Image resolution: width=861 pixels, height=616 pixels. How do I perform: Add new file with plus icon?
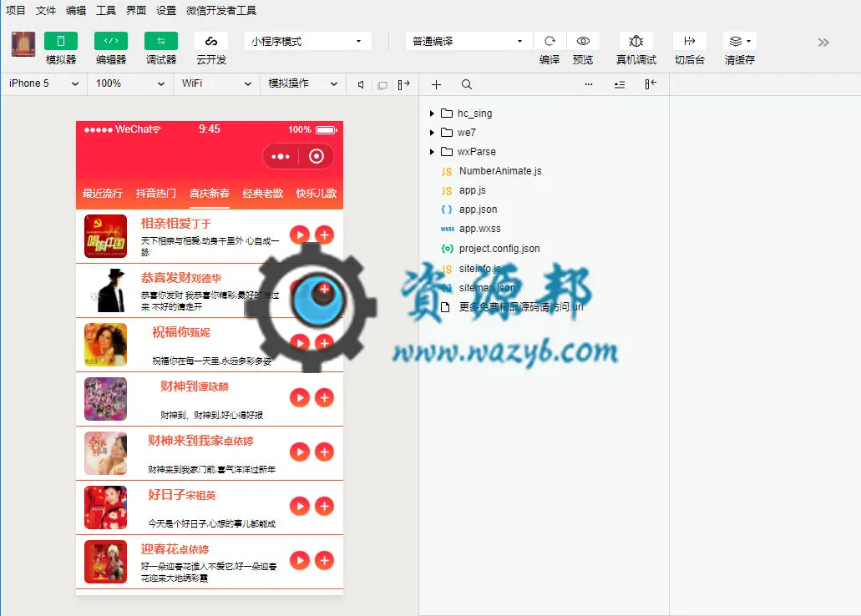point(436,84)
